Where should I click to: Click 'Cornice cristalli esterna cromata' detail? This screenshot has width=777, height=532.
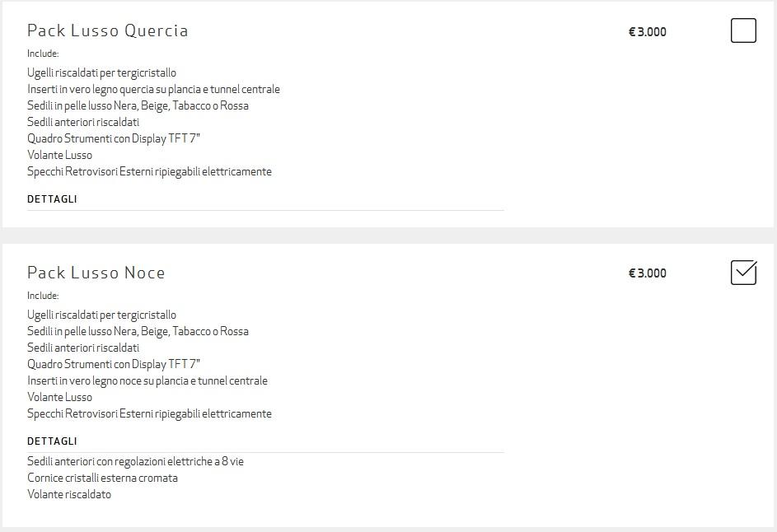102,478
